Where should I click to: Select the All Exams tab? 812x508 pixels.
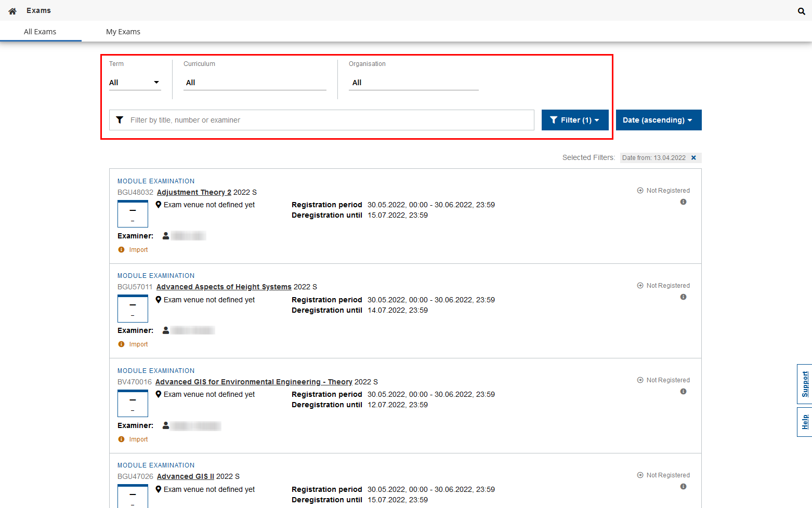[40, 32]
